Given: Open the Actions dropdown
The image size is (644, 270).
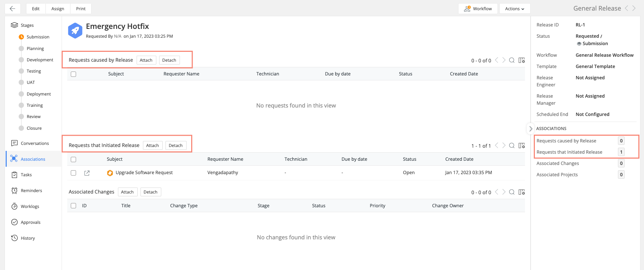Looking at the screenshot, I should 514,9.
